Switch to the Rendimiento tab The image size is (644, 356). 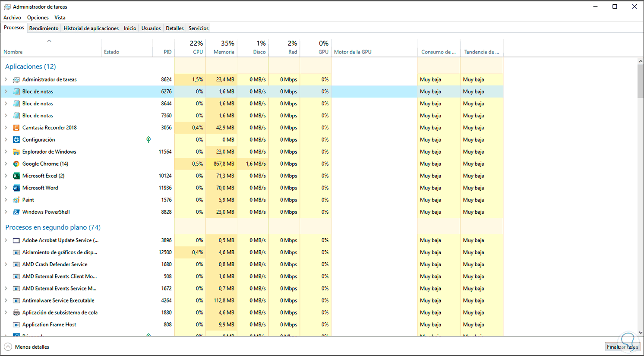click(44, 28)
